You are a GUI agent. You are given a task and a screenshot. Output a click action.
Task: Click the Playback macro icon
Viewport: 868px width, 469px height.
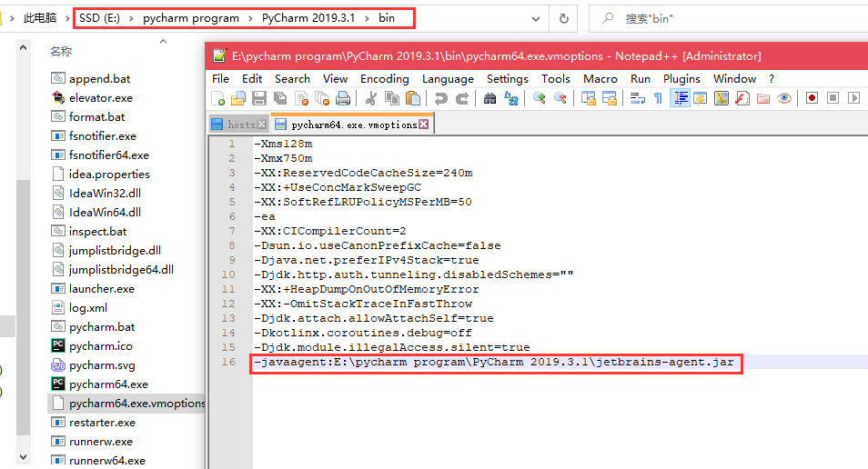pyautogui.click(x=853, y=98)
